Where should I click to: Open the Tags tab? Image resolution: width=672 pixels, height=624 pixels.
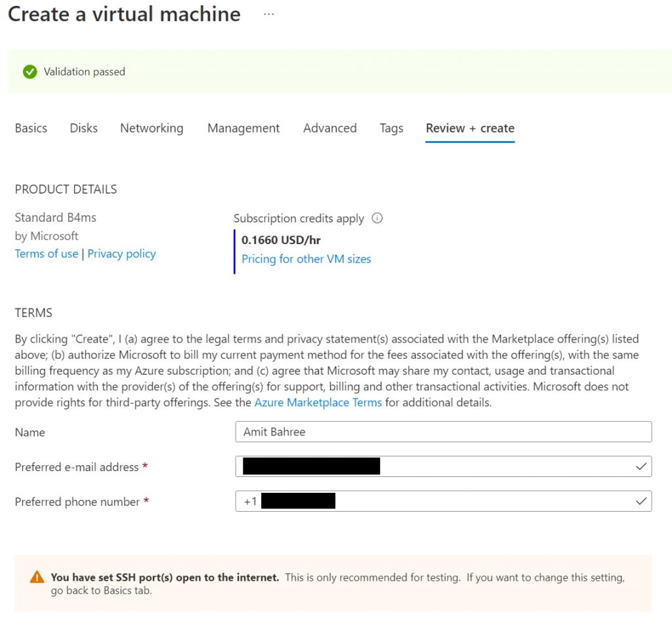[x=391, y=128]
